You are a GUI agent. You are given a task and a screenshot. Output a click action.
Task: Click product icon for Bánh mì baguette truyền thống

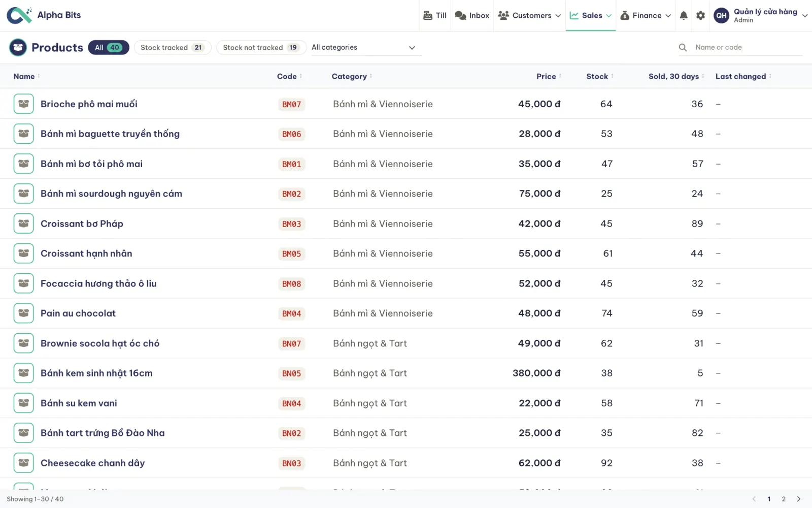point(23,134)
